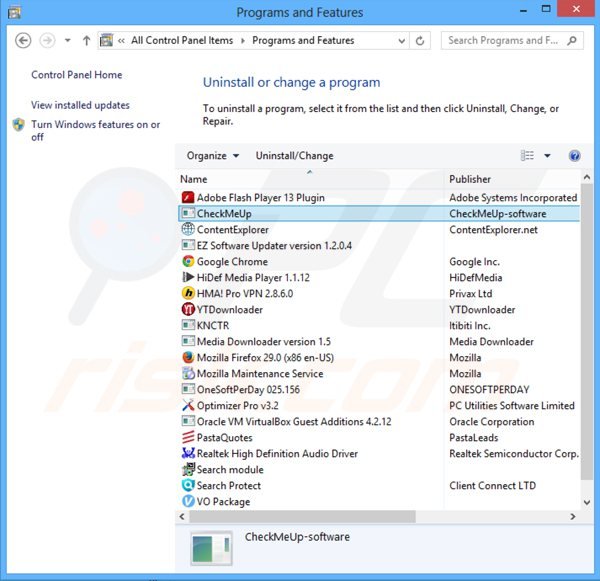
Task: Expand arrow after All Control Panel Items
Action: [x=243, y=41]
